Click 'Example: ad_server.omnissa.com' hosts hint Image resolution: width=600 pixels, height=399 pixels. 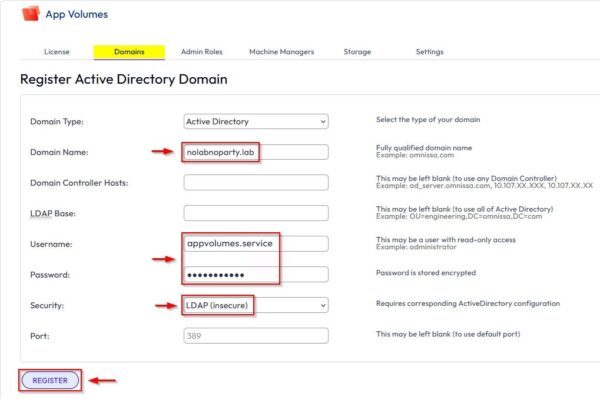[484, 186]
